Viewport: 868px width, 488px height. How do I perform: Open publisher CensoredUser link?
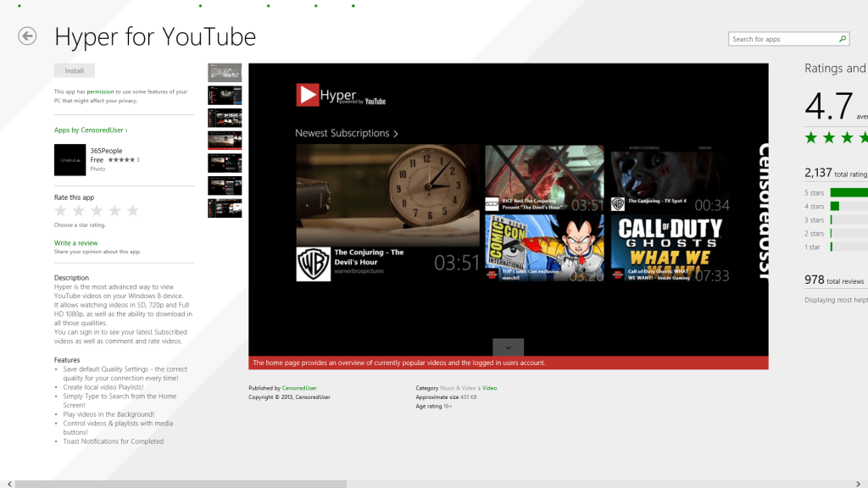pyautogui.click(x=299, y=388)
